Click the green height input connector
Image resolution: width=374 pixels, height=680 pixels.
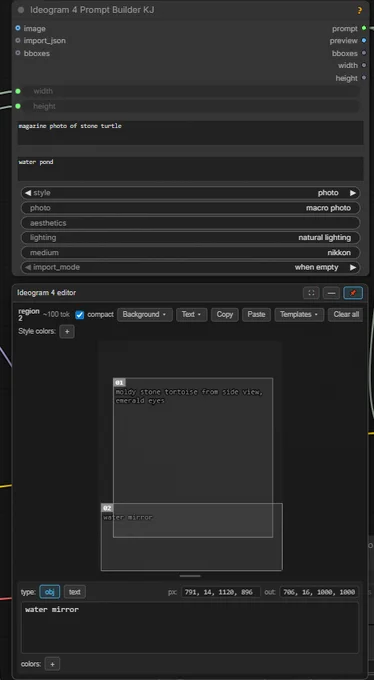point(18,106)
